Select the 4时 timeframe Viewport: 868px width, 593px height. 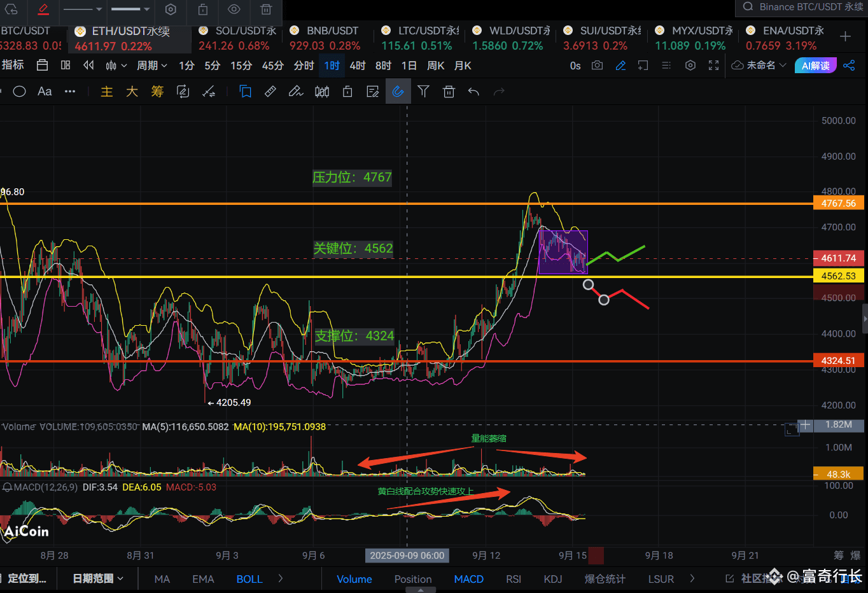(x=358, y=66)
